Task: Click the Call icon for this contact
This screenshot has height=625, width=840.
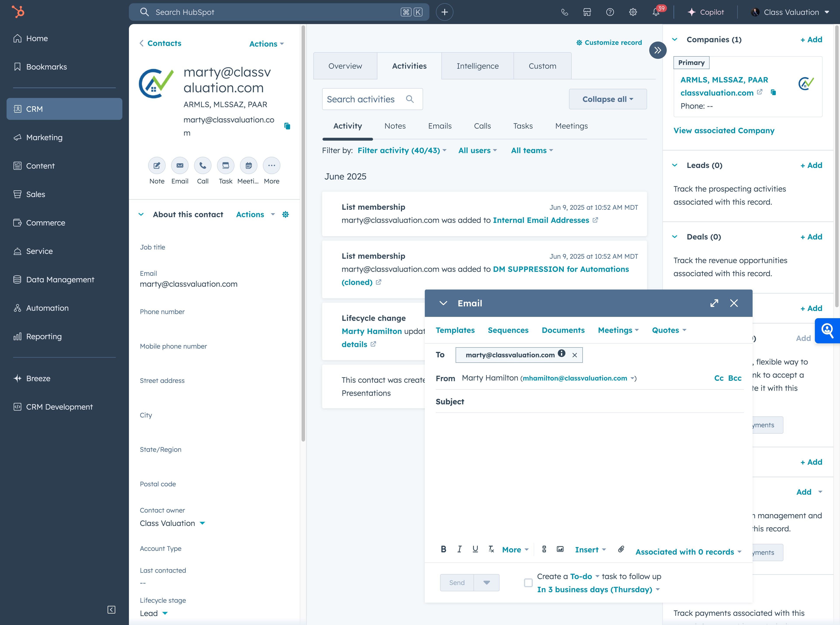Action: coord(203,166)
